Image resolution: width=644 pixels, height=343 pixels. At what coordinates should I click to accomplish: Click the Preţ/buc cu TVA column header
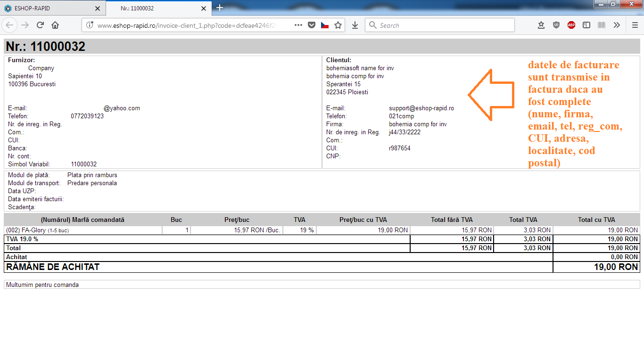tap(363, 220)
